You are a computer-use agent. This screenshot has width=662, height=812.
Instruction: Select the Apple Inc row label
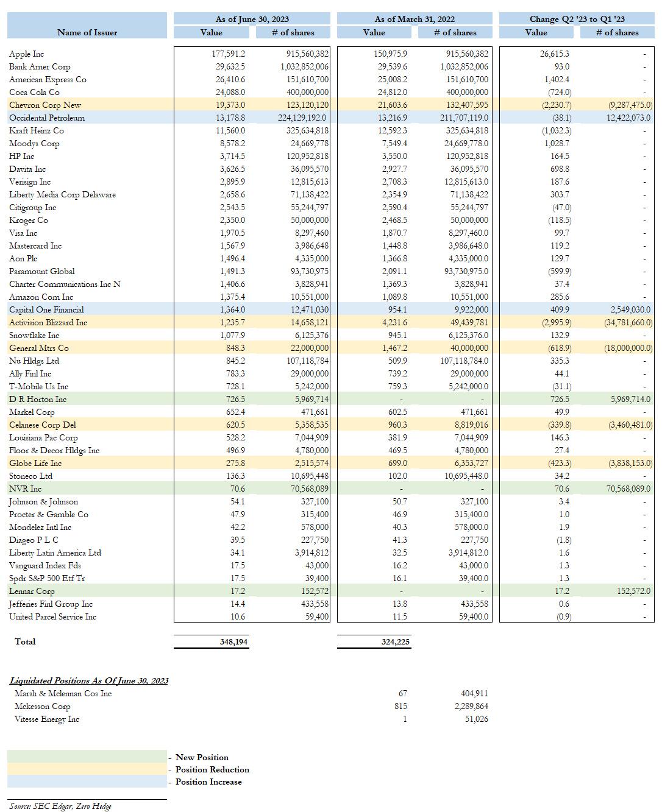click(x=27, y=54)
